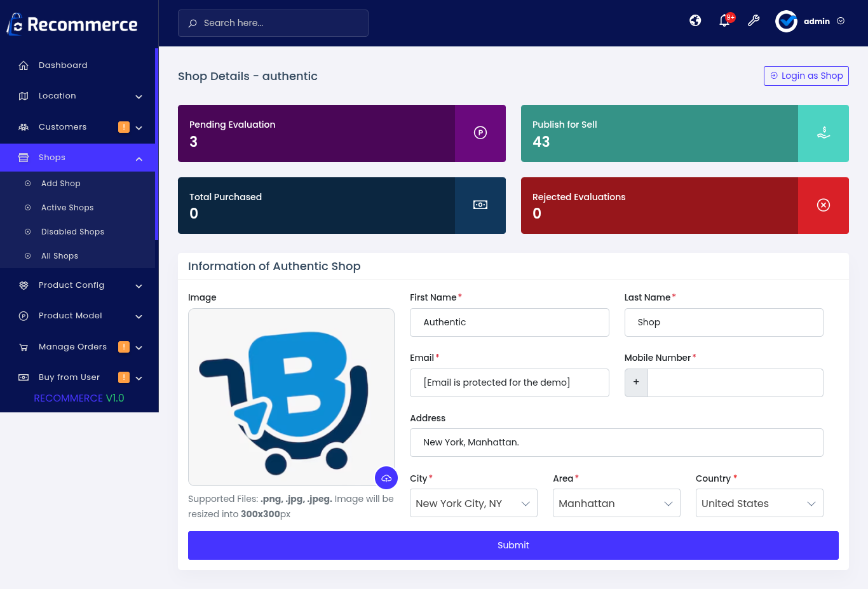Click the Pending Evaluation card

(342, 133)
